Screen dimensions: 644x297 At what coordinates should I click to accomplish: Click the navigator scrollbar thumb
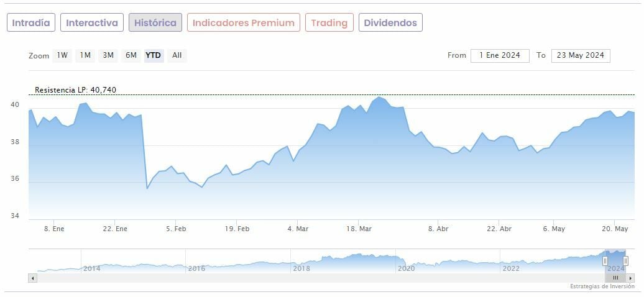coord(615,278)
